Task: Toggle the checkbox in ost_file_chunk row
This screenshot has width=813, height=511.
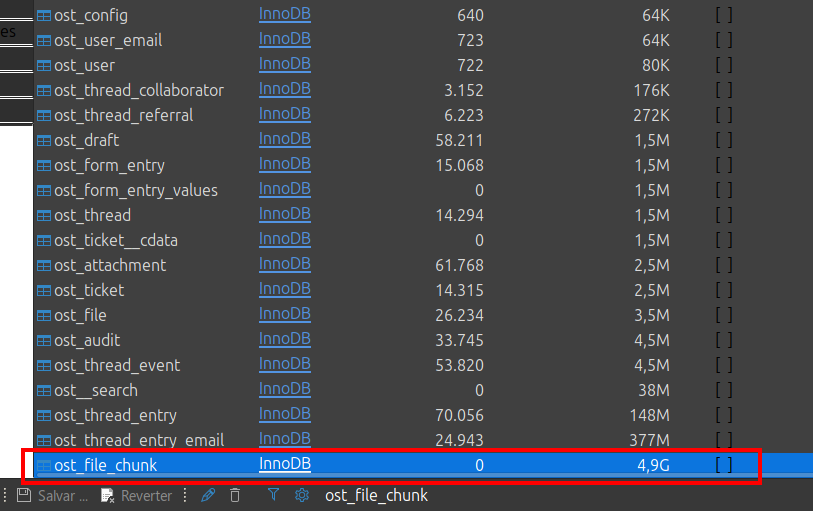Action: tap(724, 465)
